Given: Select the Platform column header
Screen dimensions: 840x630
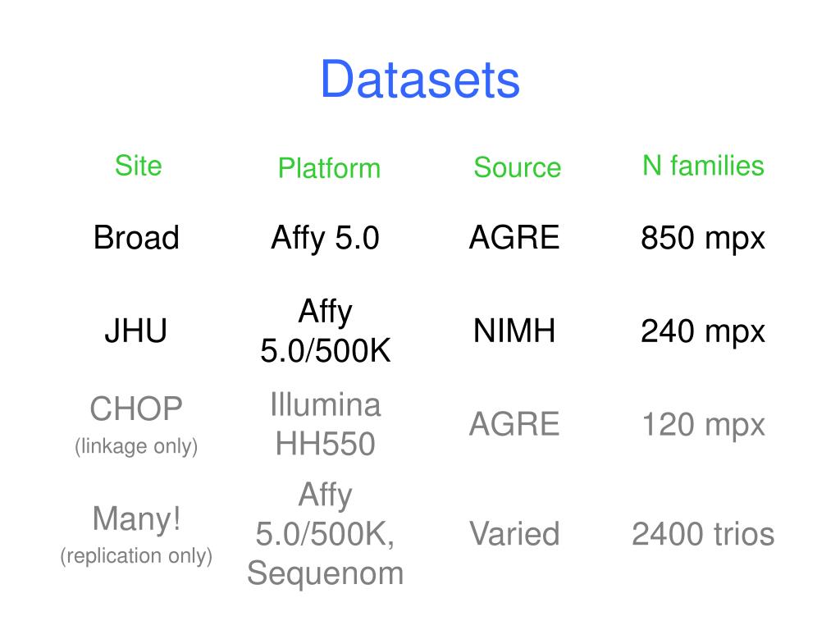Looking at the screenshot, I should click(329, 168).
